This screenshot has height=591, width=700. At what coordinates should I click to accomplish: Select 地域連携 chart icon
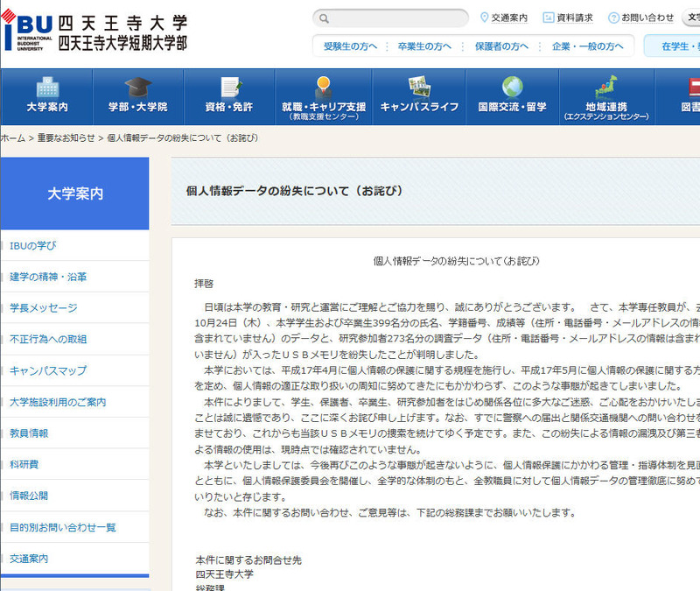(605, 87)
